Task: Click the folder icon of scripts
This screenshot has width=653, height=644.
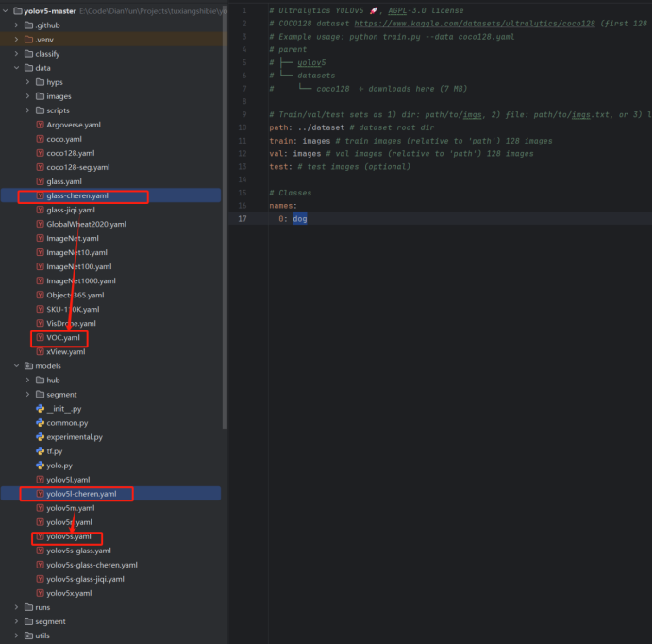Action: pyautogui.click(x=40, y=110)
